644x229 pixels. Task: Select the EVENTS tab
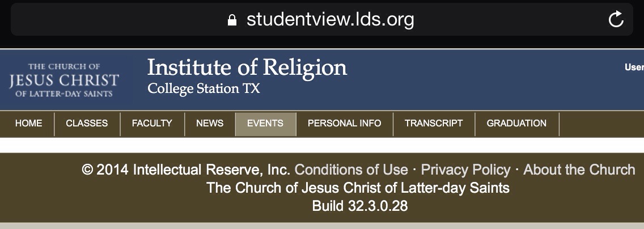pos(265,124)
